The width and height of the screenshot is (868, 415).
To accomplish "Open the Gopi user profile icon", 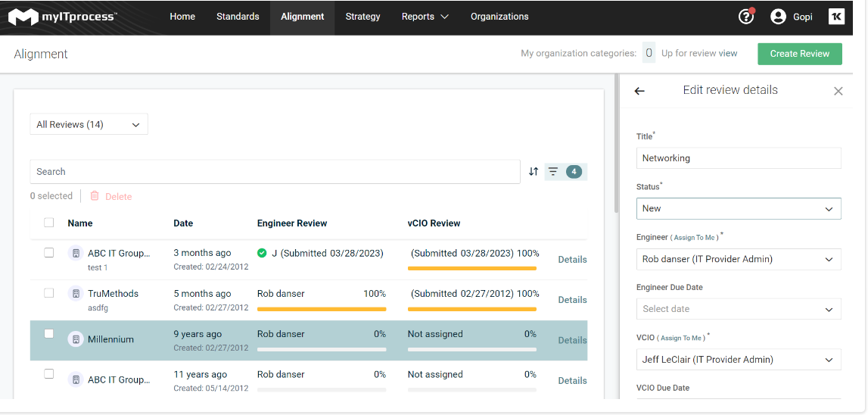I will coord(778,17).
